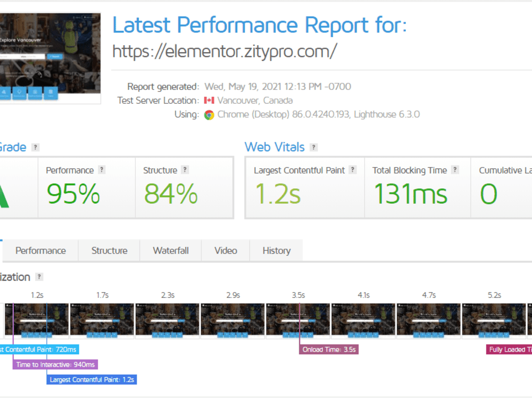This screenshot has height=399, width=532.
Task: Click the 95% Performance score
Action: [x=73, y=194]
